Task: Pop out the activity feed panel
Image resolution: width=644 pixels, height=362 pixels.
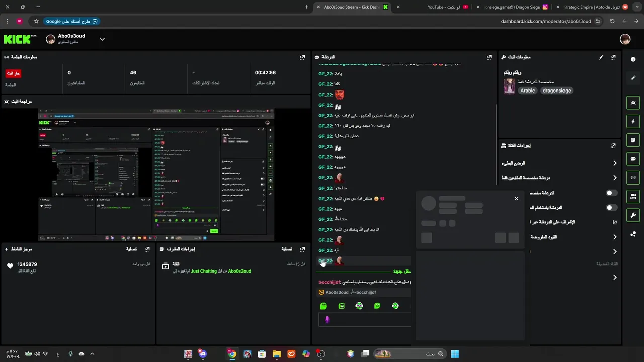Action: [147, 249]
